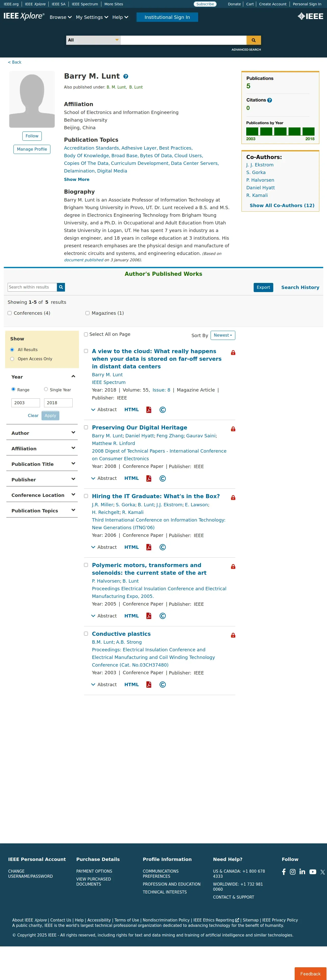The height and width of the screenshot is (980, 327).
Task: Click the author profile avatar image
Action: pyautogui.click(x=32, y=99)
